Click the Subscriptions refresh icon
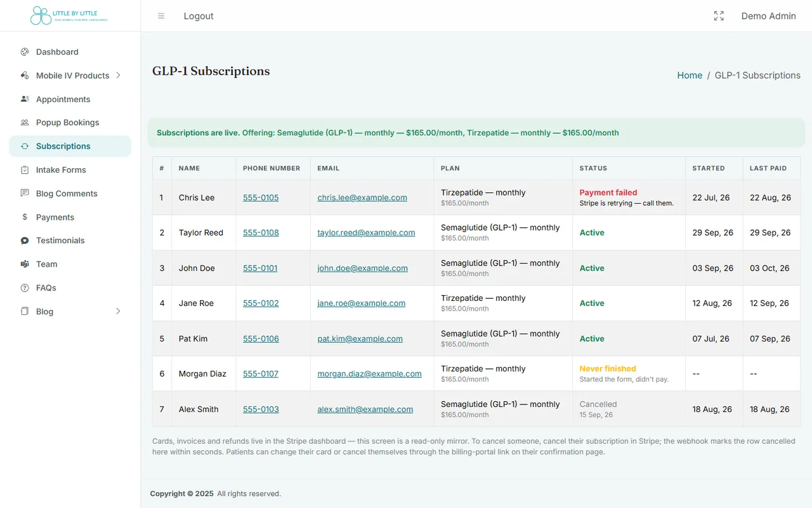Screen dimensions: 812x508 click(x=25, y=146)
